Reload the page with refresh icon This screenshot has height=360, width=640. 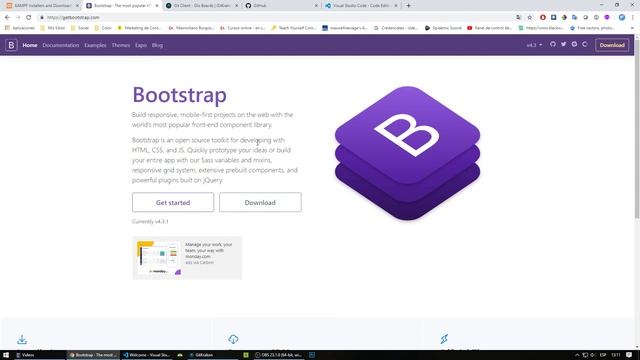click(29, 18)
